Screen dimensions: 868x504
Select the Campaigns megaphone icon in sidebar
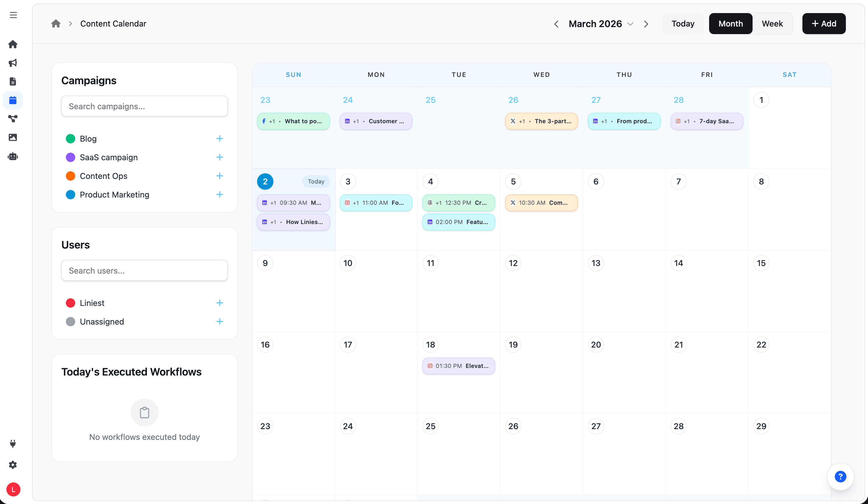13,63
